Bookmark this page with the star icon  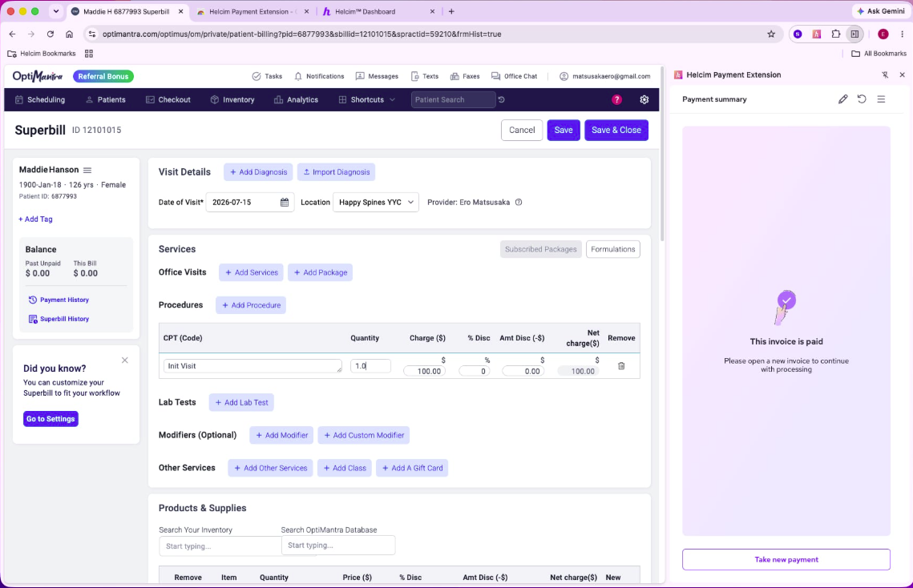tap(771, 34)
